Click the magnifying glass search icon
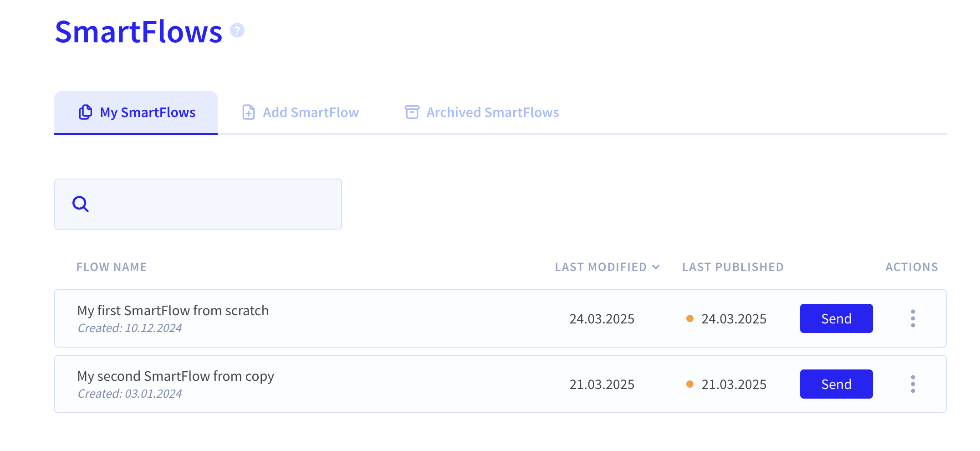The image size is (980, 451). click(x=81, y=204)
